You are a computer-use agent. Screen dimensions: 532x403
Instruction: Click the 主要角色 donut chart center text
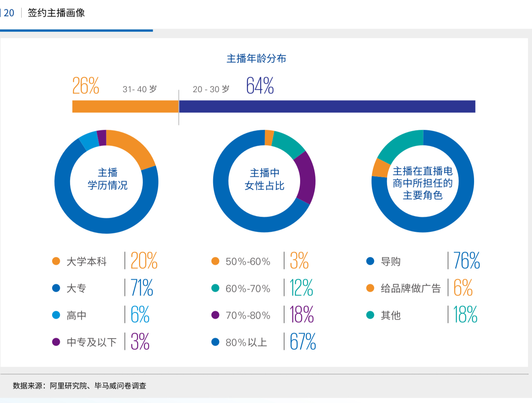(423, 183)
